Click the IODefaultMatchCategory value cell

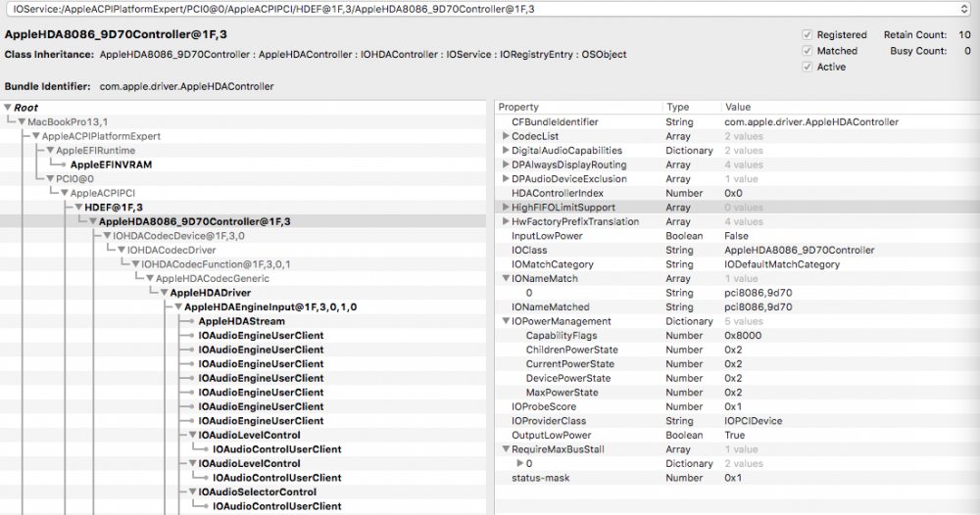782,264
